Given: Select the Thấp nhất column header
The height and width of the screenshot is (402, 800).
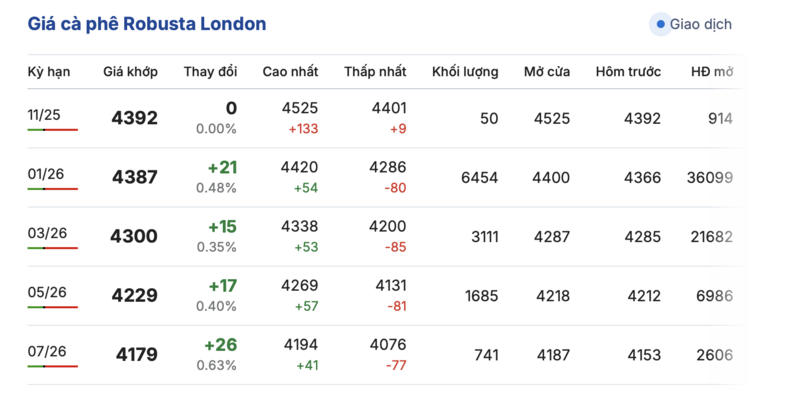Looking at the screenshot, I should coord(375,72).
